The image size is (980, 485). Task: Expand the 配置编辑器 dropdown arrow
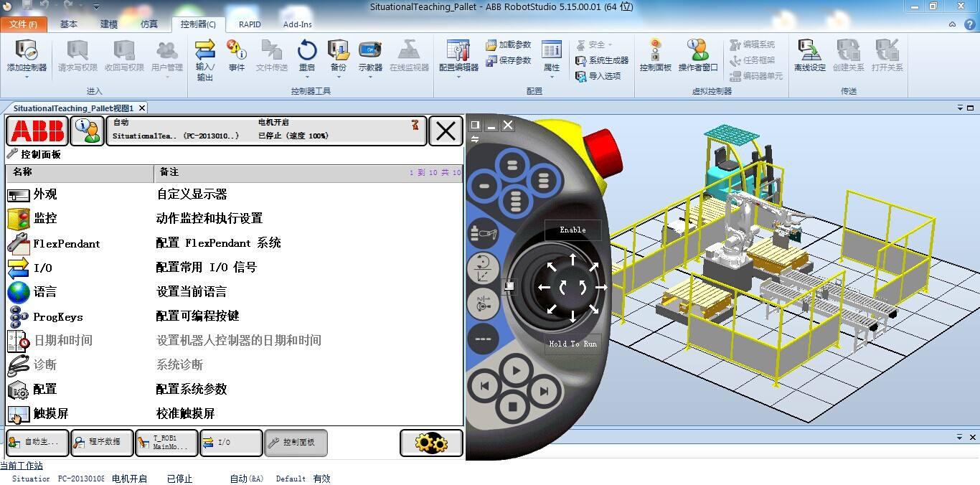pyautogui.click(x=458, y=77)
